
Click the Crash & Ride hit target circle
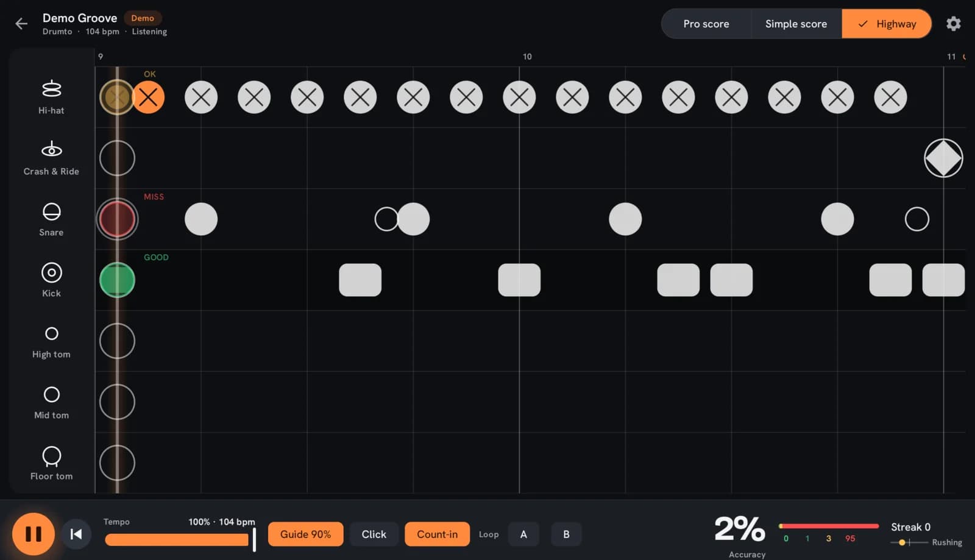117,158
